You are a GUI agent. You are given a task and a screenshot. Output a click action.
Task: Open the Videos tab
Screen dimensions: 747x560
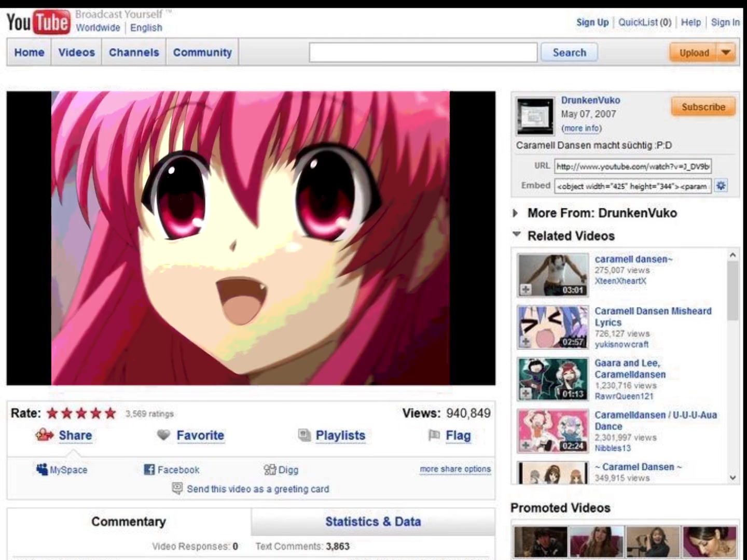point(77,52)
